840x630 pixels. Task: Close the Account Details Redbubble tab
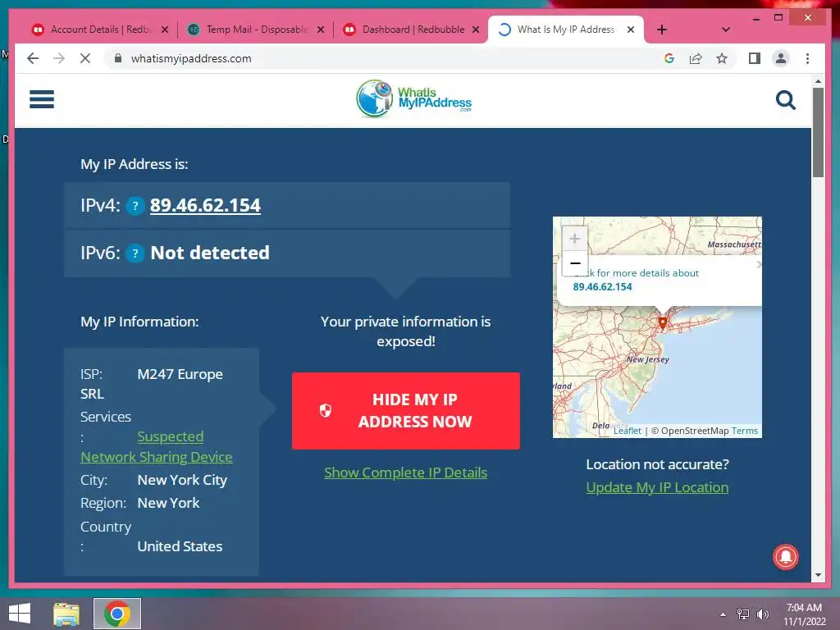coord(165,30)
